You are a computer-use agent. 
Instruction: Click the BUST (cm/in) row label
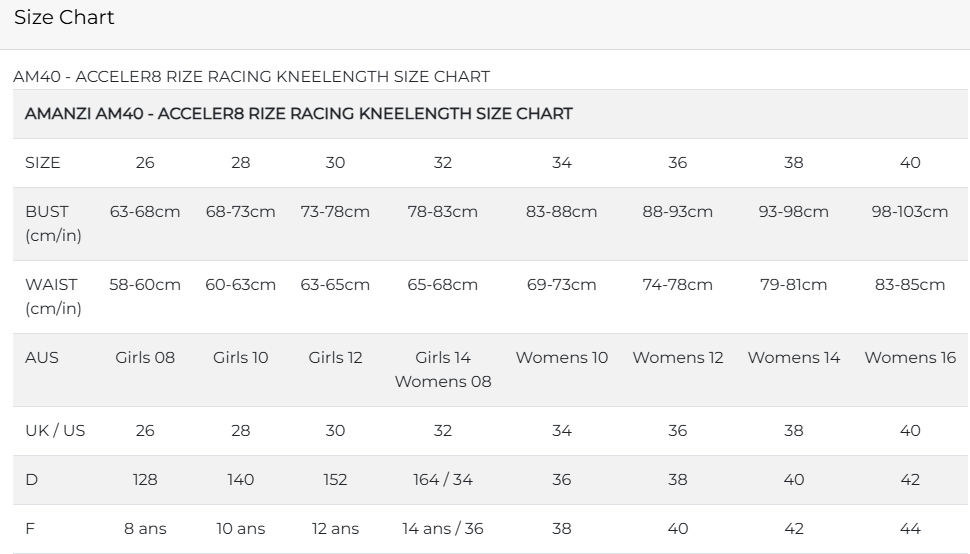53,223
